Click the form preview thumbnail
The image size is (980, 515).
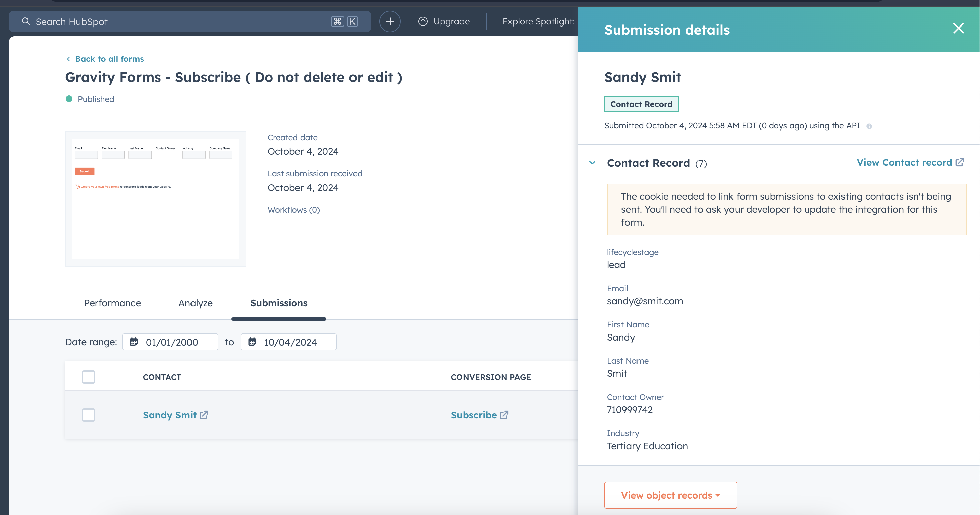pyautogui.click(x=155, y=199)
